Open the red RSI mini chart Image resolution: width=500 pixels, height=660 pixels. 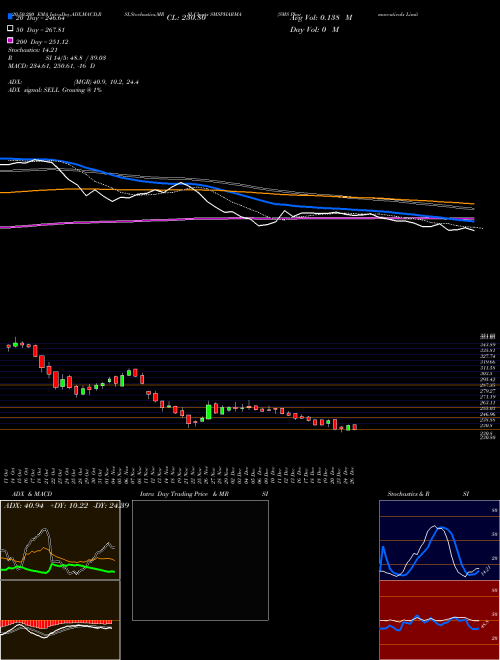coord(439,620)
